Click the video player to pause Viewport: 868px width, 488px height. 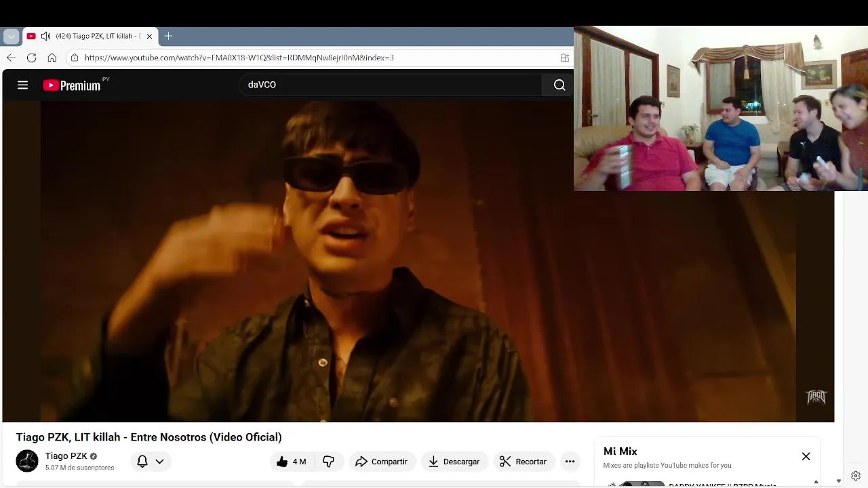click(418, 261)
